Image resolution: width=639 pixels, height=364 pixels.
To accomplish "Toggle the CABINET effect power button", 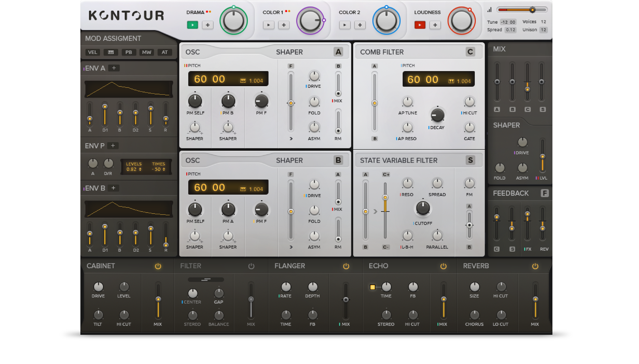I will point(158,266).
